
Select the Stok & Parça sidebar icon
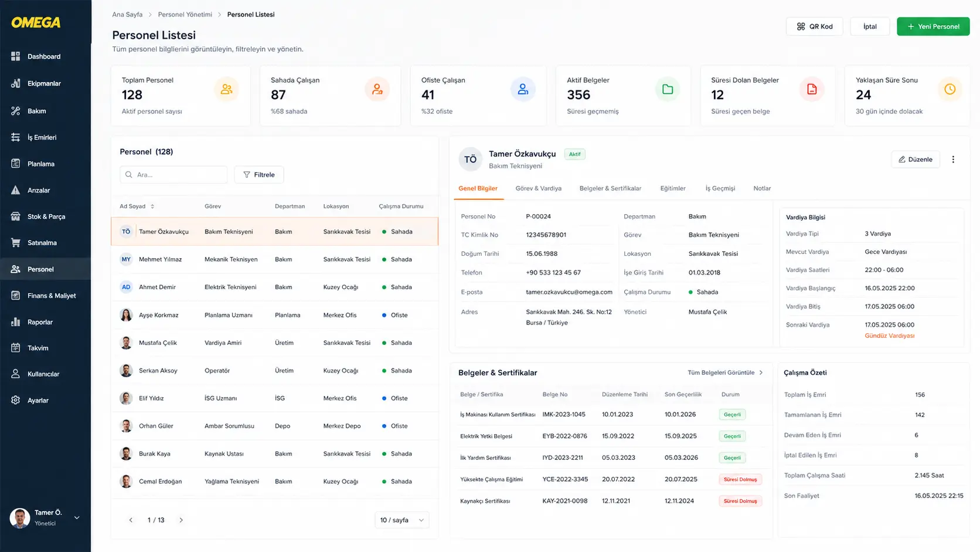point(16,216)
